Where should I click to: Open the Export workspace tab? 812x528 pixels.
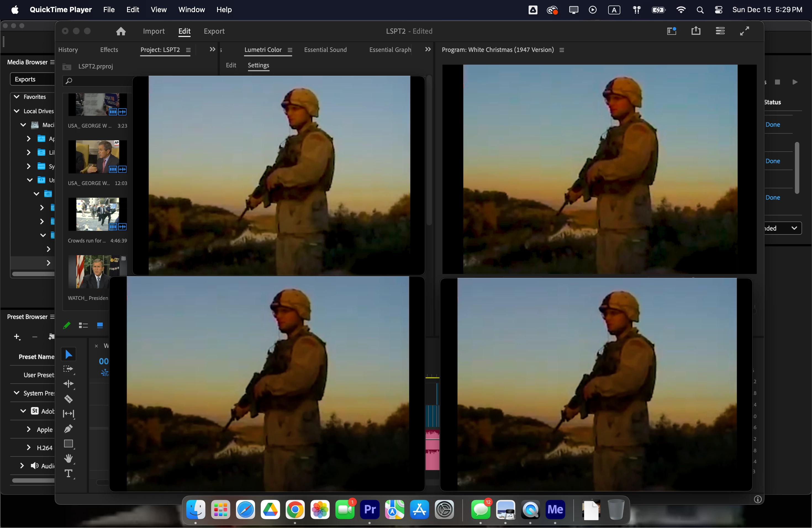click(214, 31)
